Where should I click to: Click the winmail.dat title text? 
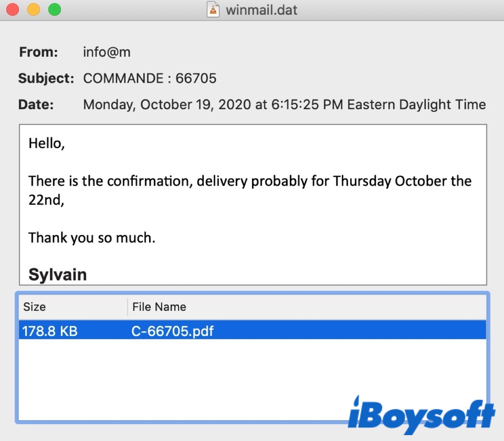pyautogui.click(x=261, y=10)
